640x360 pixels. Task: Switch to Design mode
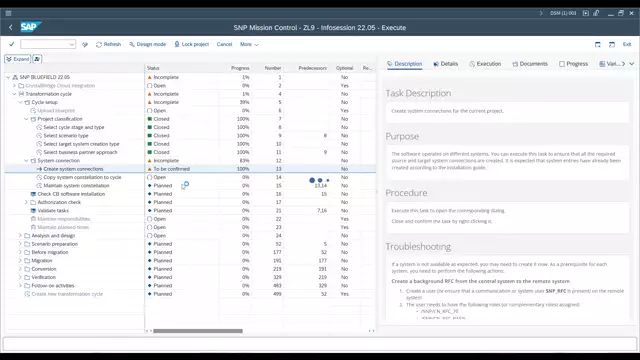pyautogui.click(x=147, y=44)
